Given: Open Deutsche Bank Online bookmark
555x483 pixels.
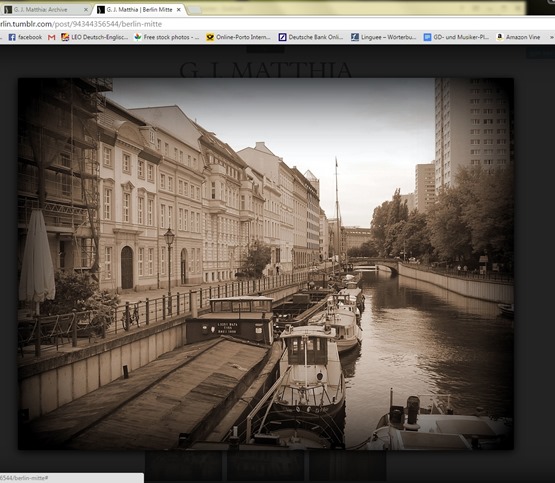Looking at the screenshot, I should point(311,37).
